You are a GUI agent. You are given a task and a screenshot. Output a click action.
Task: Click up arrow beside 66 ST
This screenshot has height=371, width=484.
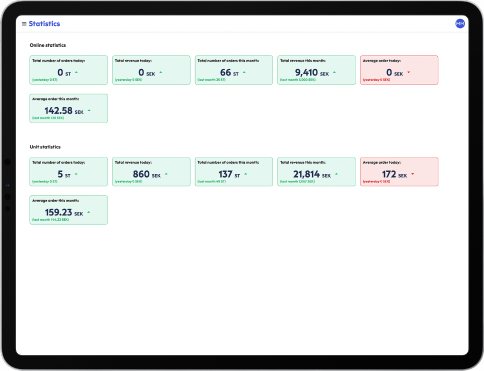click(244, 72)
